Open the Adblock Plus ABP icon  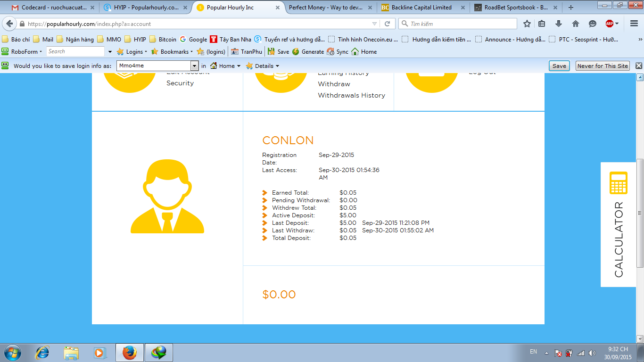[610, 24]
